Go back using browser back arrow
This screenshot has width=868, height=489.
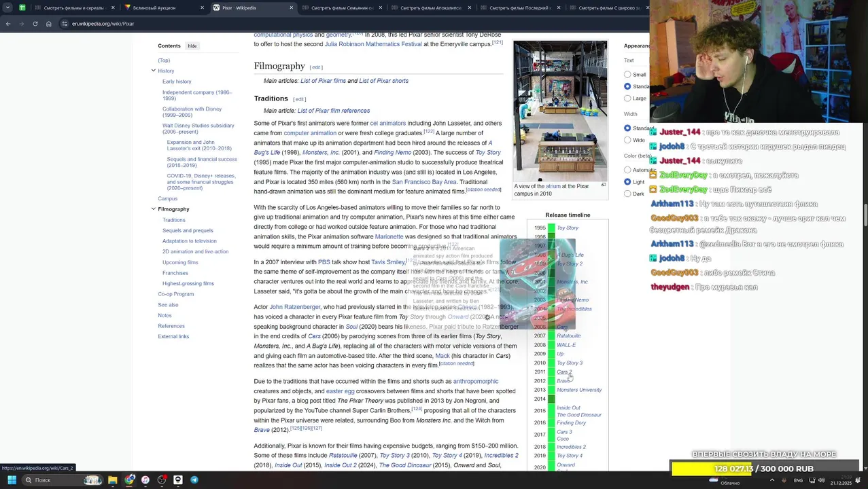click(8, 24)
